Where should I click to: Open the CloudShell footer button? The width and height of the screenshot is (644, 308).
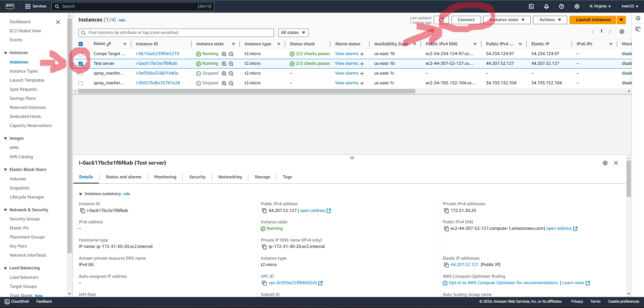17,302
